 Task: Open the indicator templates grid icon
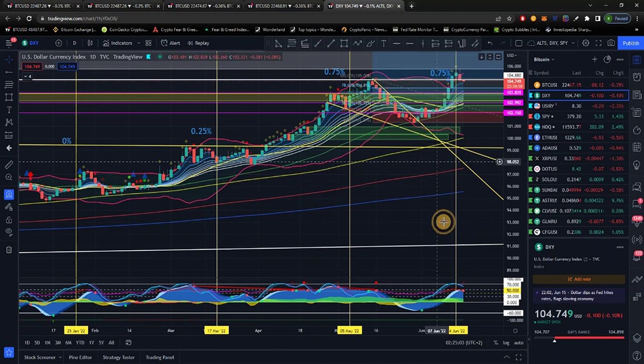point(149,43)
